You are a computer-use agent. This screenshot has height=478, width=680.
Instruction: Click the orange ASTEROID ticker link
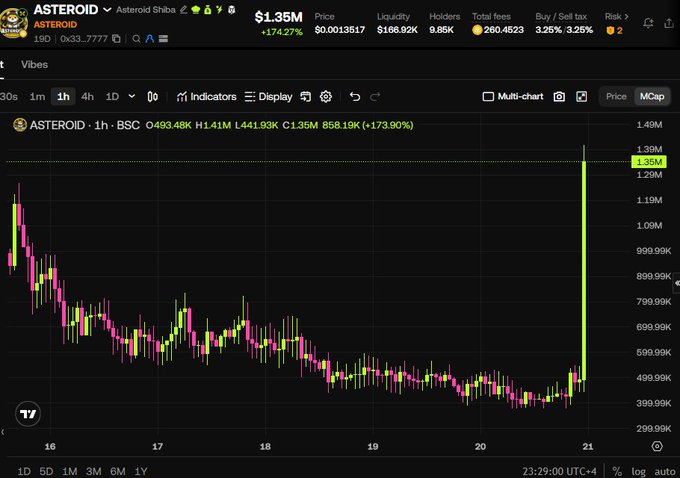click(55, 25)
